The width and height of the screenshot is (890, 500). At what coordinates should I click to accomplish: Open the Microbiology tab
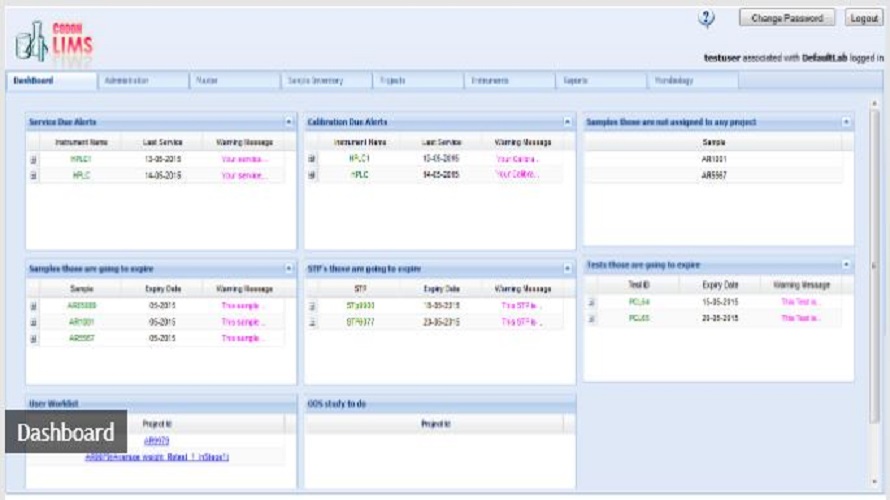click(x=693, y=81)
